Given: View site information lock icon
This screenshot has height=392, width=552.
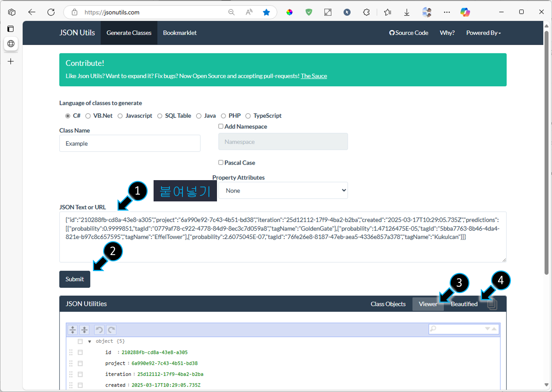Looking at the screenshot, I should coord(75,12).
